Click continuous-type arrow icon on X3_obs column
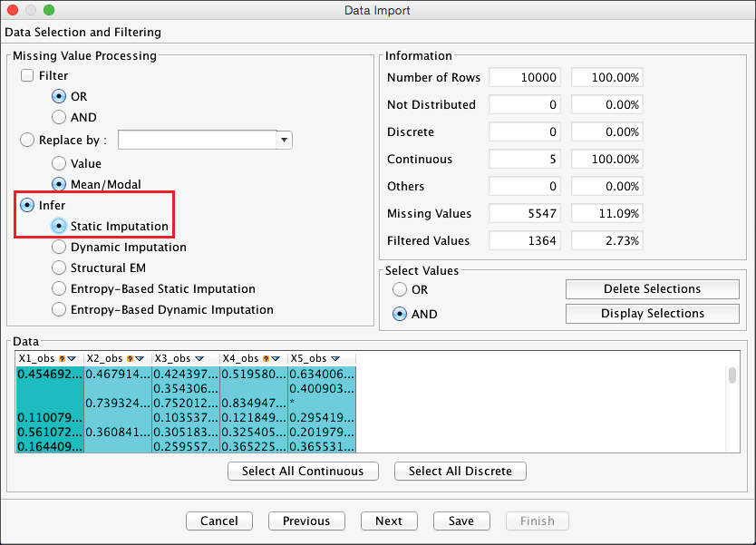This screenshot has width=756, height=545. (199, 359)
